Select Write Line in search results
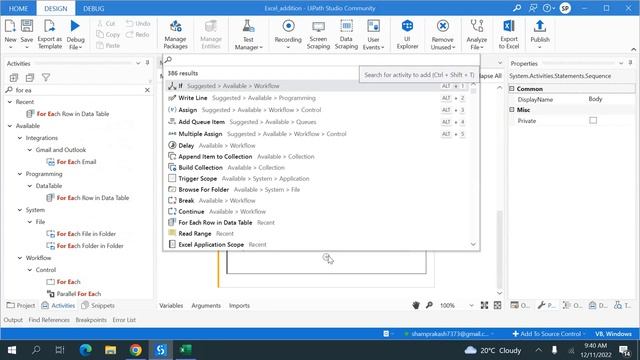This screenshot has width=640, height=360. point(318,98)
